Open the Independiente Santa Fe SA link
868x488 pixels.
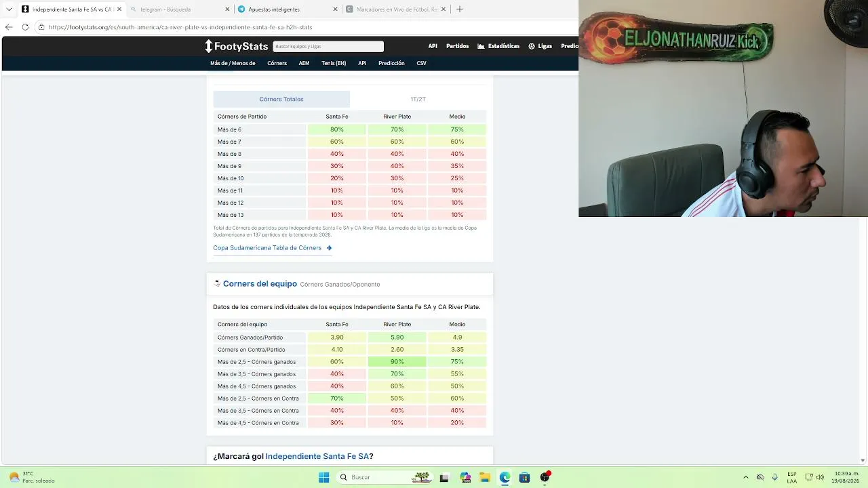click(x=317, y=456)
